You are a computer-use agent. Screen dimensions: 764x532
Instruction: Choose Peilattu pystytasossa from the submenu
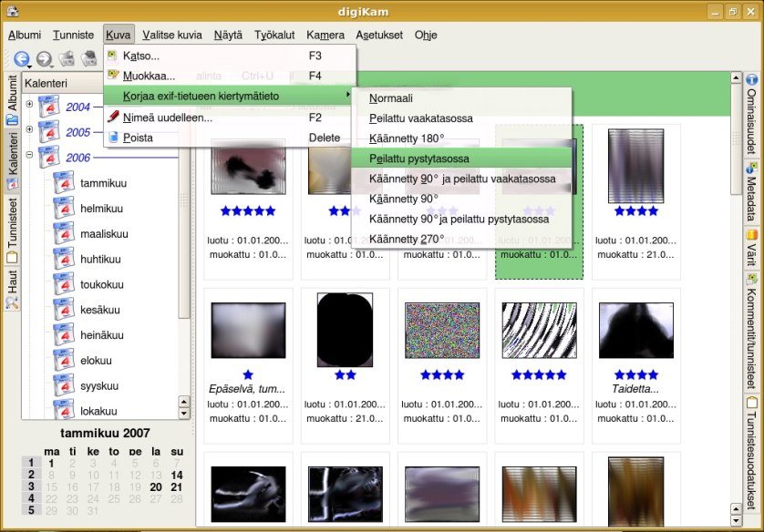pyautogui.click(x=419, y=159)
